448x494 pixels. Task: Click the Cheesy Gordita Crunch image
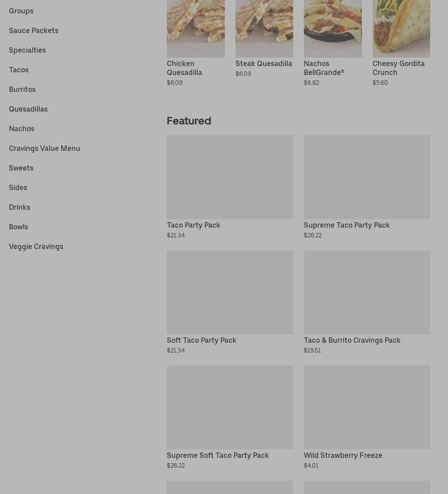click(401, 29)
